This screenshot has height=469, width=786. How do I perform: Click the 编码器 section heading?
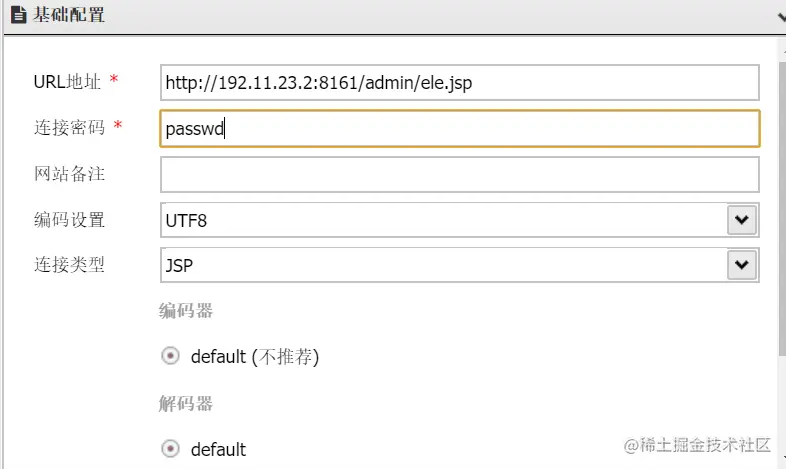186,311
